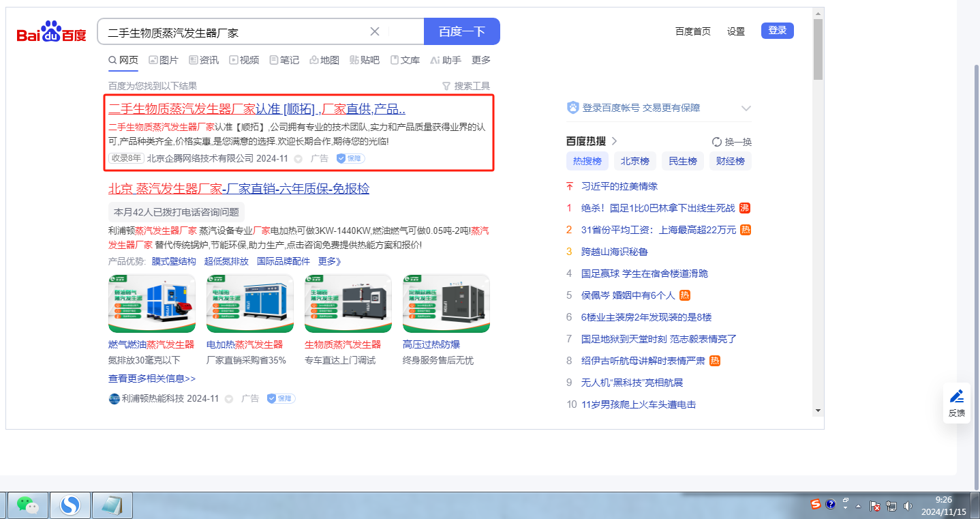Click the 电加热蒸汽发生器 product thumbnail
Viewport: 980px width, 519px height.
[x=250, y=303]
